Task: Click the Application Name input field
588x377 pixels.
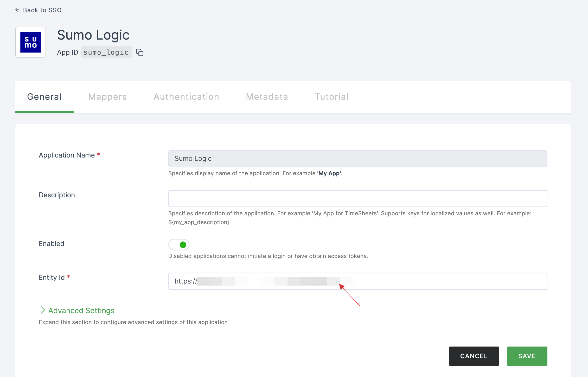Action: click(x=357, y=158)
